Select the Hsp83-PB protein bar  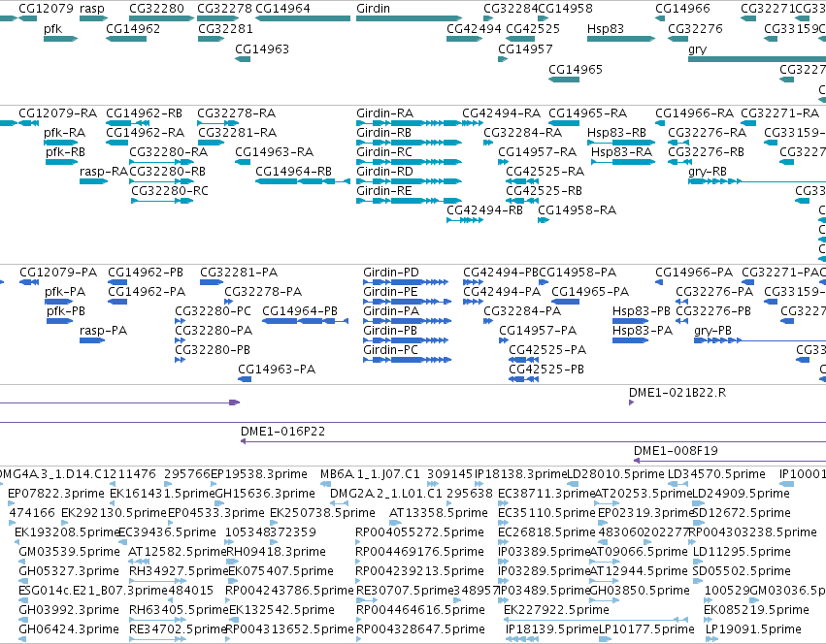631,321
